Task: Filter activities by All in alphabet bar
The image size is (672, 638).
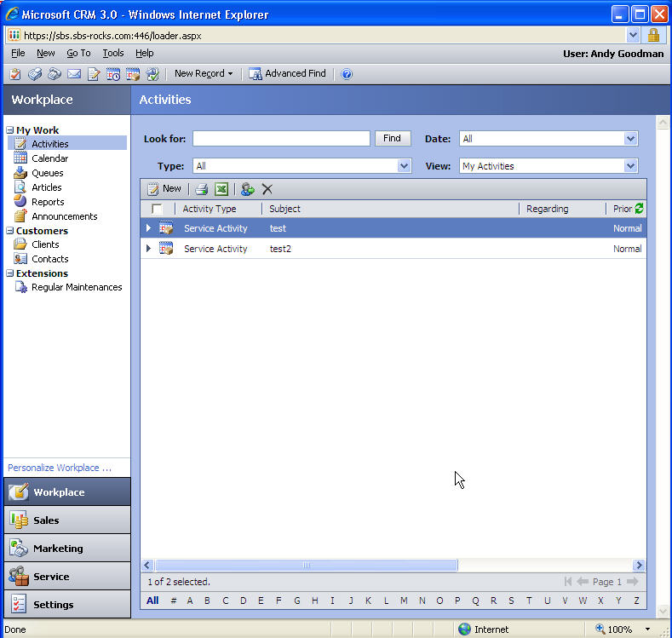Action: pyautogui.click(x=152, y=601)
